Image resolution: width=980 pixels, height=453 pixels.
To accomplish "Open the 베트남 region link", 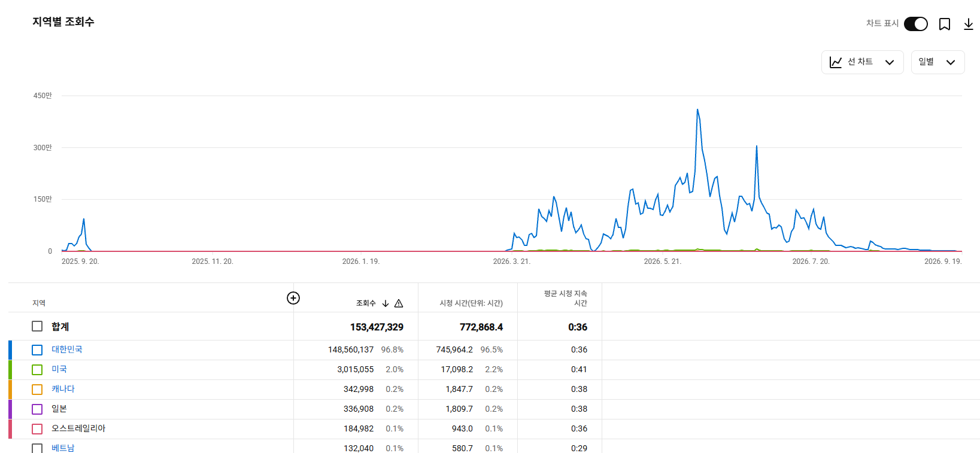I will click(x=63, y=448).
